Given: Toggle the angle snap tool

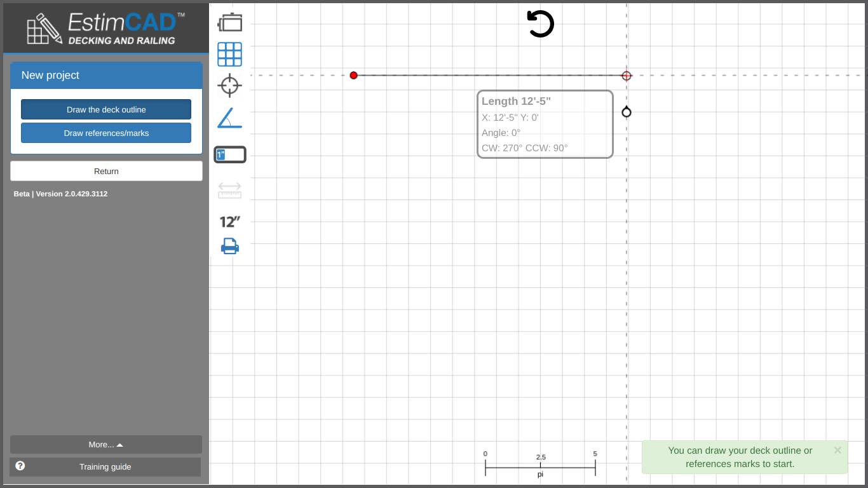Looking at the screenshot, I should [230, 118].
